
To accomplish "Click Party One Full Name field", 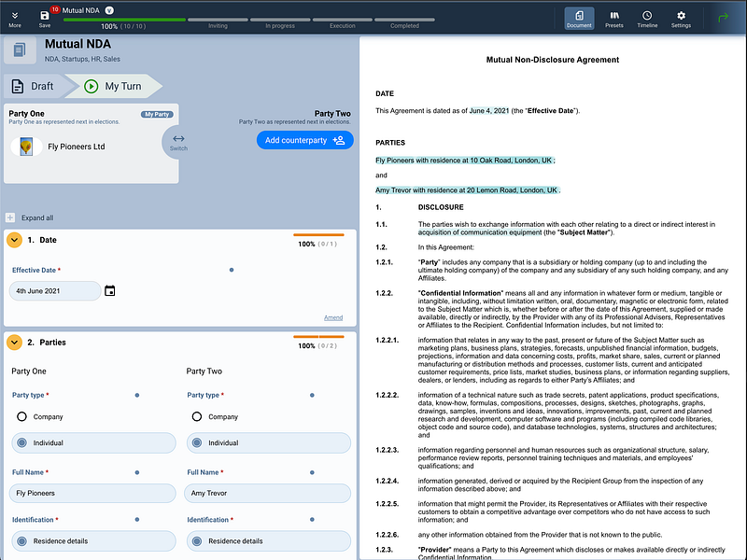I will point(92,493).
